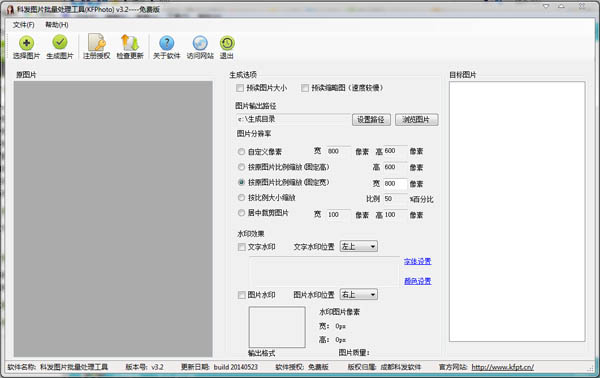The height and width of the screenshot is (378, 600).
Task: Tick the 文字水印 checkbox
Action: (x=241, y=247)
